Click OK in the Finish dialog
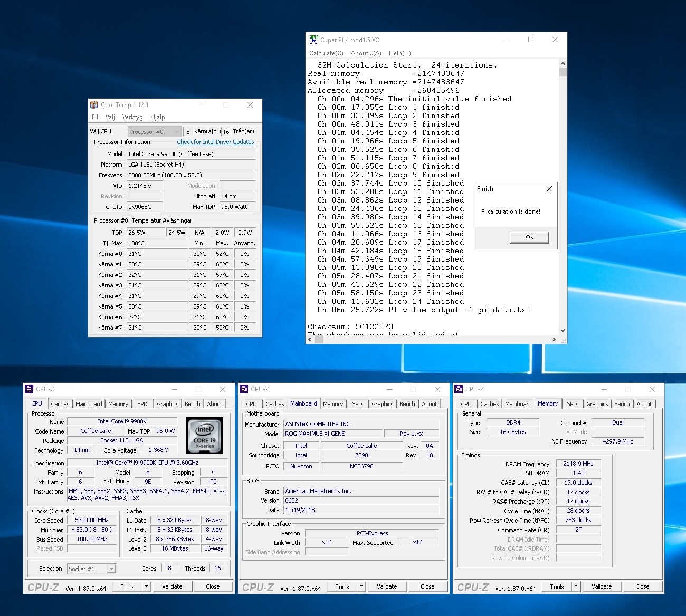This screenshot has height=616, width=686. pos(529,237)
